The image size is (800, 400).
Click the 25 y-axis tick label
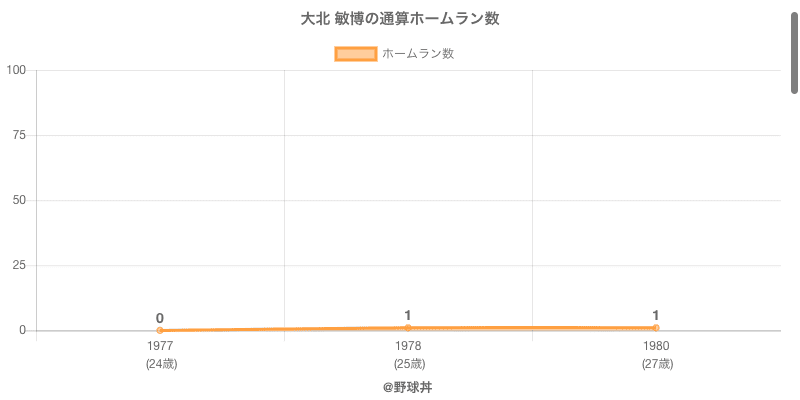coord(19,265)
